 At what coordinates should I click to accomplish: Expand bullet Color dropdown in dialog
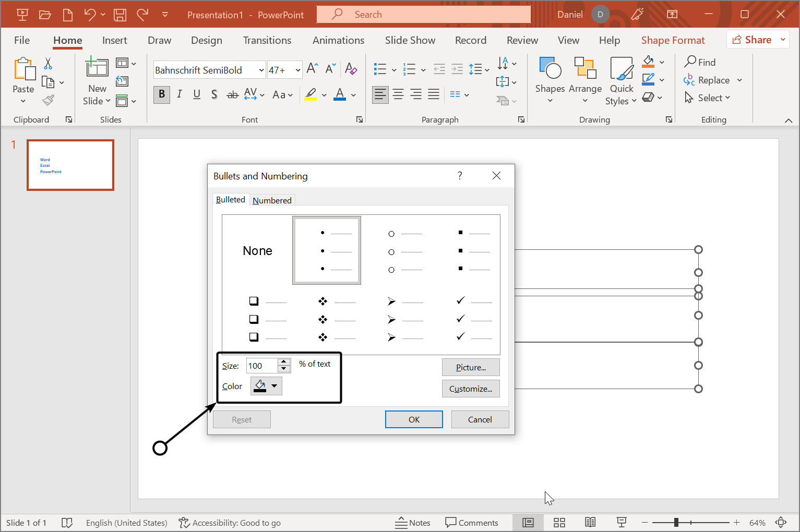[x=274, y=386]
